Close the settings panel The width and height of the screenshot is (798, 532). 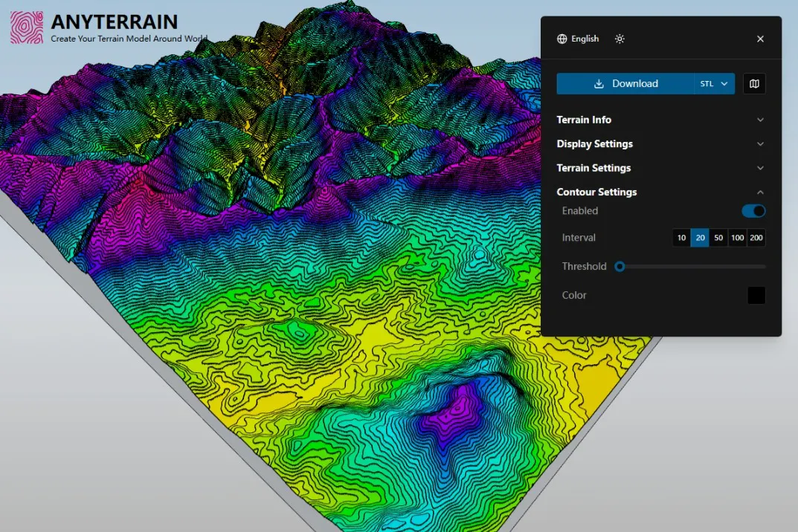[760, 39]
